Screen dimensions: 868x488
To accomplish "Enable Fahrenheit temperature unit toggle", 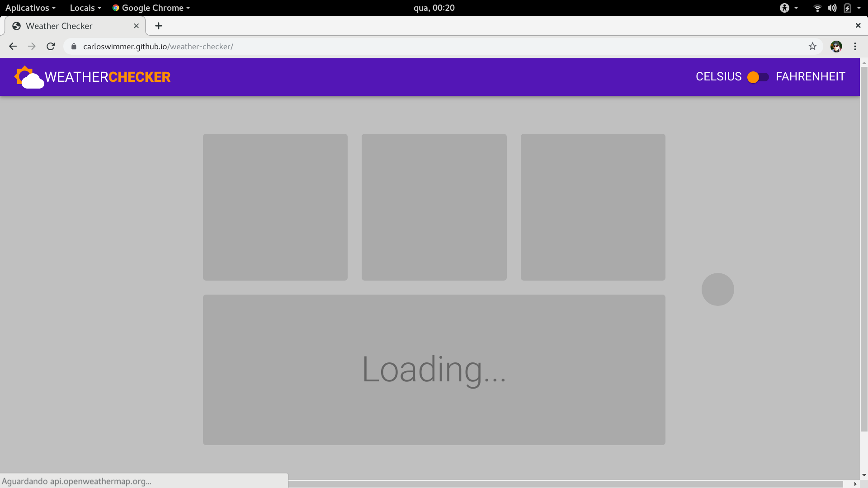I will (758, 76).
